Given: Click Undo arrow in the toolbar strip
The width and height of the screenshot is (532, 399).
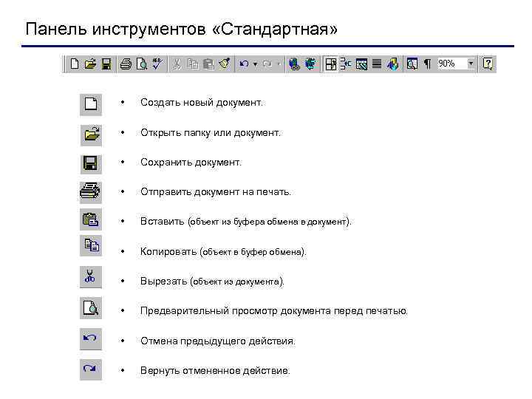Looking at the screenshot, I should point(244,64).
